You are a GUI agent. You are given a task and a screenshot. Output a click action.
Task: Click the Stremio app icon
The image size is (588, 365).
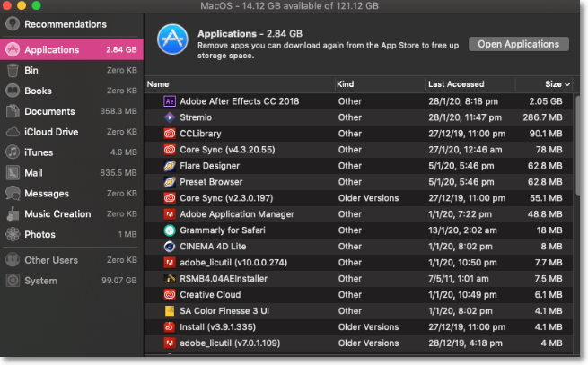(170, 117)
